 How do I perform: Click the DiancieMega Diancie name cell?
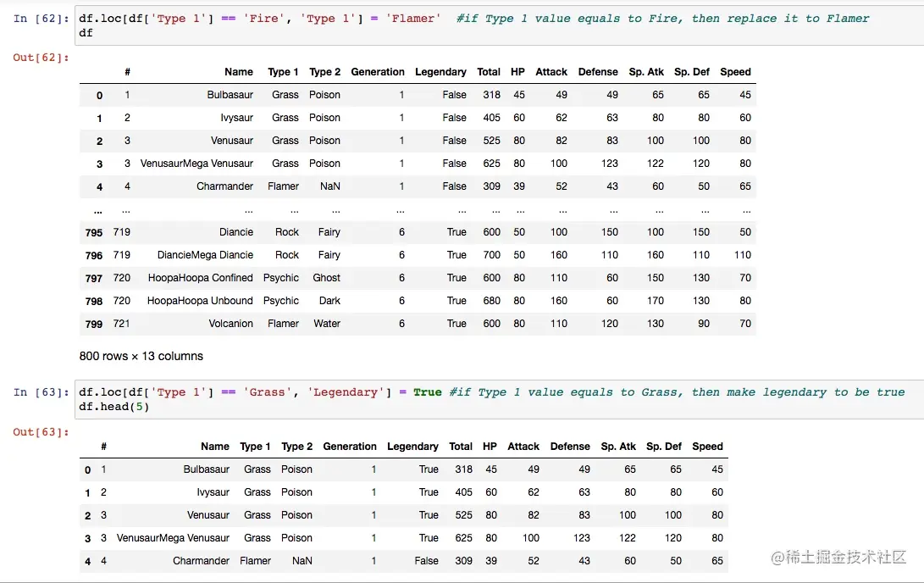pos(205,255)
